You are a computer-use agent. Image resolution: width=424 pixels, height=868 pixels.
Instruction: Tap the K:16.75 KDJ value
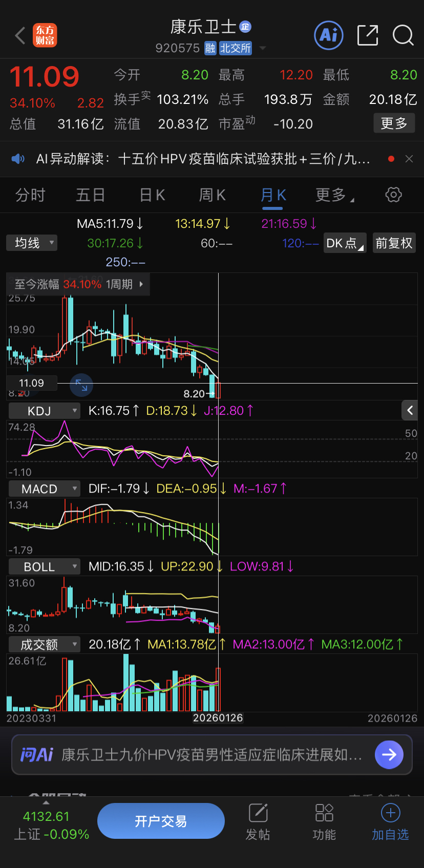[x=114, y=411]
